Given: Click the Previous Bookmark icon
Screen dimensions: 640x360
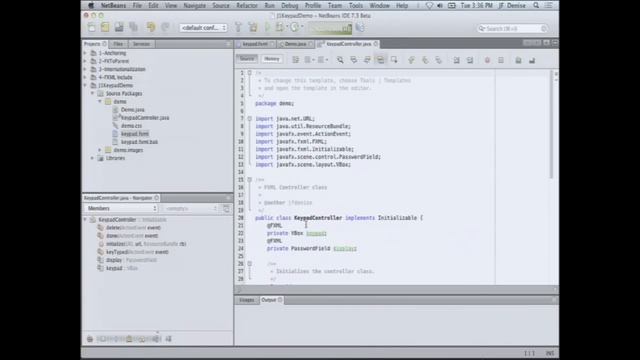Looking at the screenshot, I should pos(411,60).
